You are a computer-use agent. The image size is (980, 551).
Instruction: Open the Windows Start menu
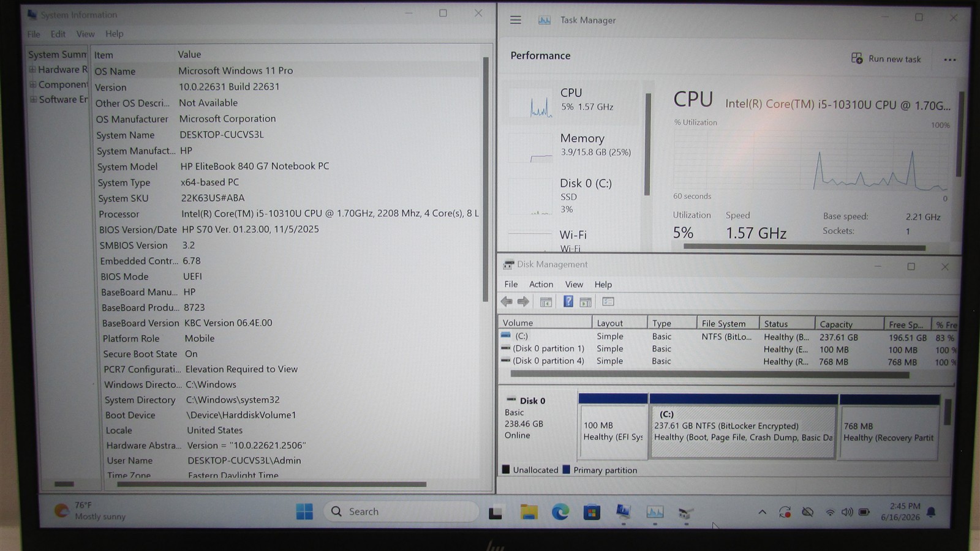coord(304,511)
